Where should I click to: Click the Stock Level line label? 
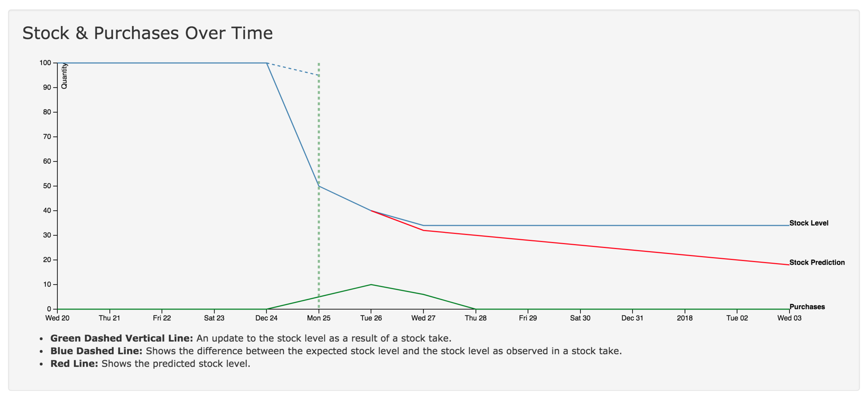[x=809, y=223]
